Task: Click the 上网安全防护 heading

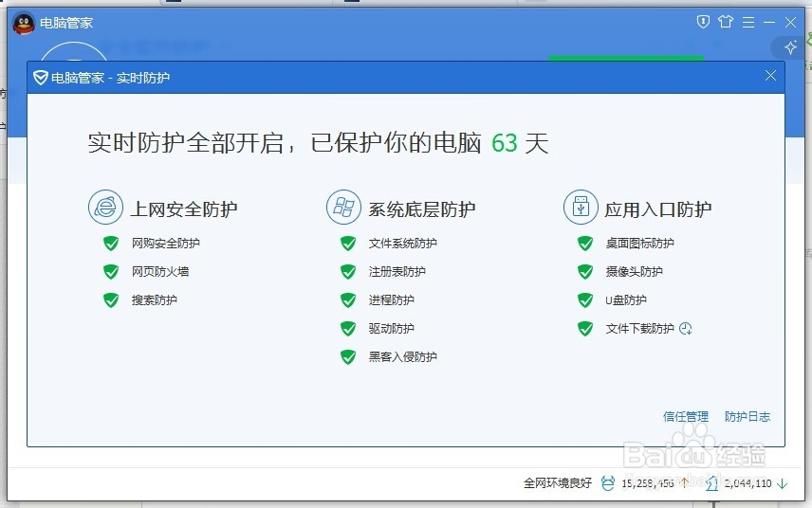Action: click(x=184, y=209)
